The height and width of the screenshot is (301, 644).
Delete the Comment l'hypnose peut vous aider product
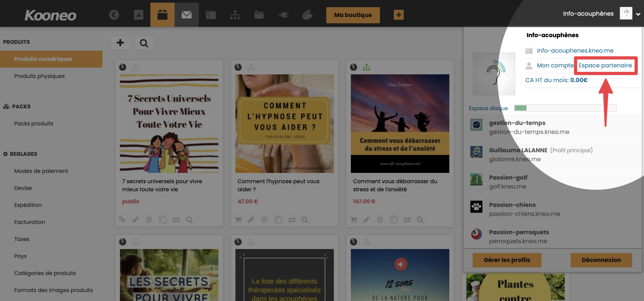(x=264, y=220)
